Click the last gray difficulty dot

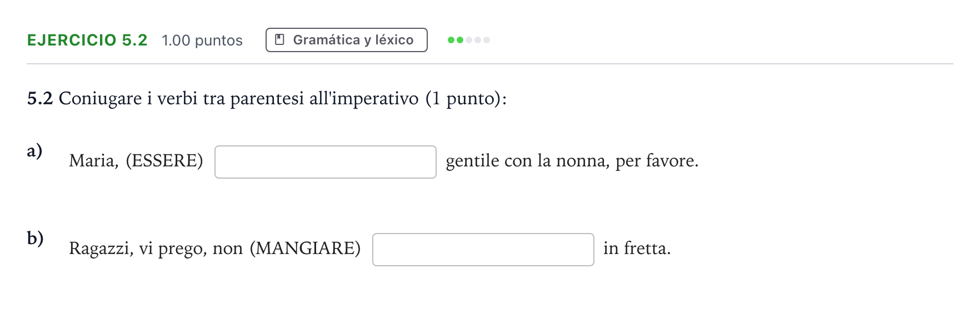[x=487, y=40]
